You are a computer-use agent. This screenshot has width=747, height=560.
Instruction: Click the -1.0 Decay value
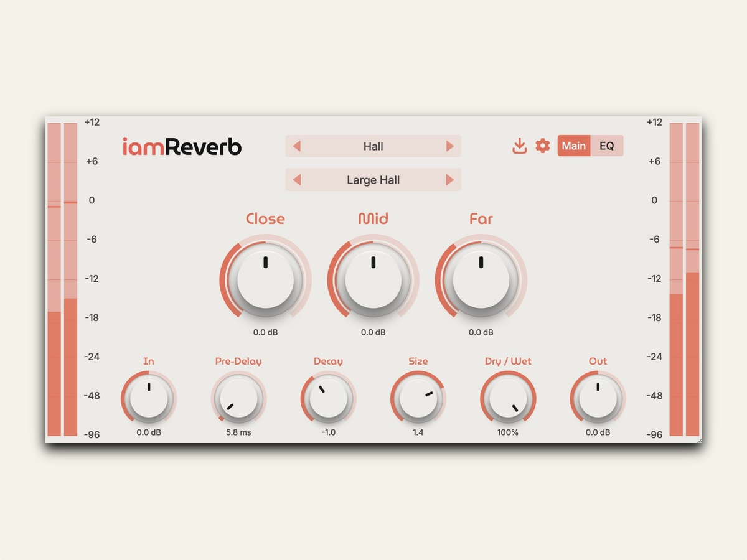pyautogui.click(x=328, y=432)
